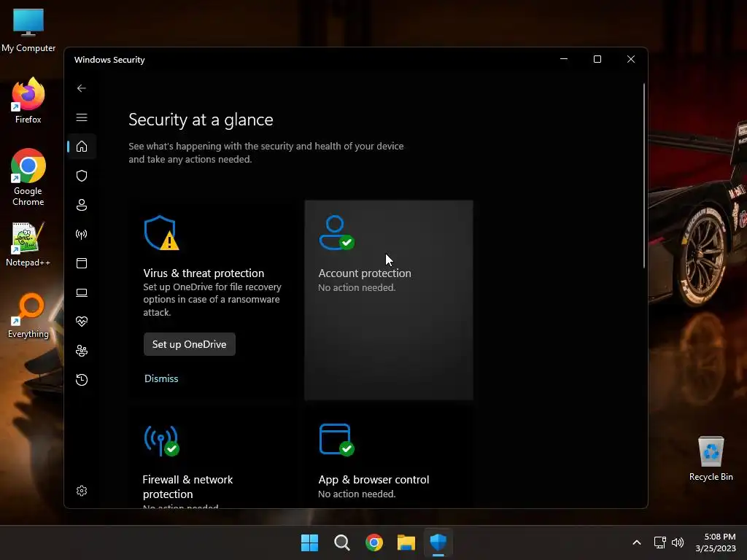The image size is (747, 560).
Task: Open Account protection person icon in sidebar
Action: click(82, 205)
